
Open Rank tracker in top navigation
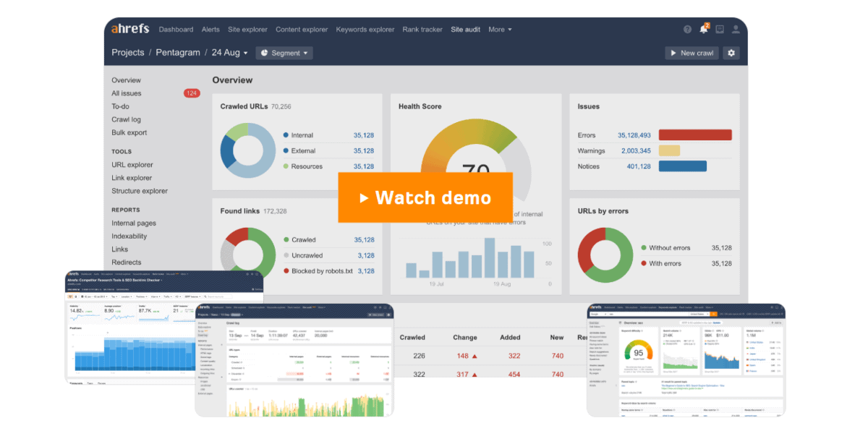[x=422, y=30]
